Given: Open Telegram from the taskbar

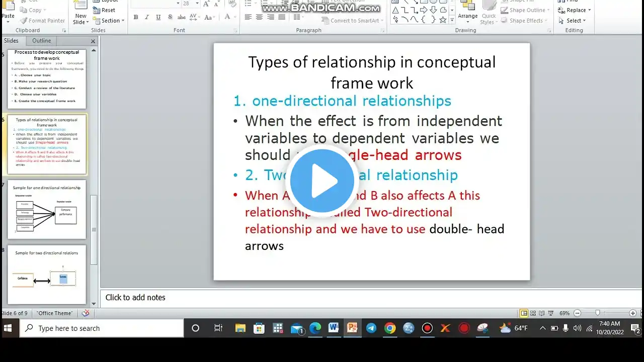Looking at the screenshot, I should (371, 328).
